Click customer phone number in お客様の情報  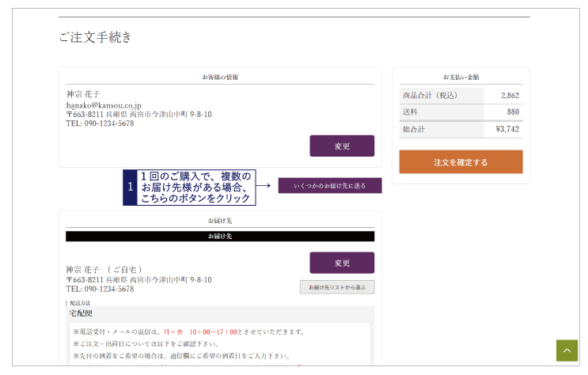(x=100, y=123)
